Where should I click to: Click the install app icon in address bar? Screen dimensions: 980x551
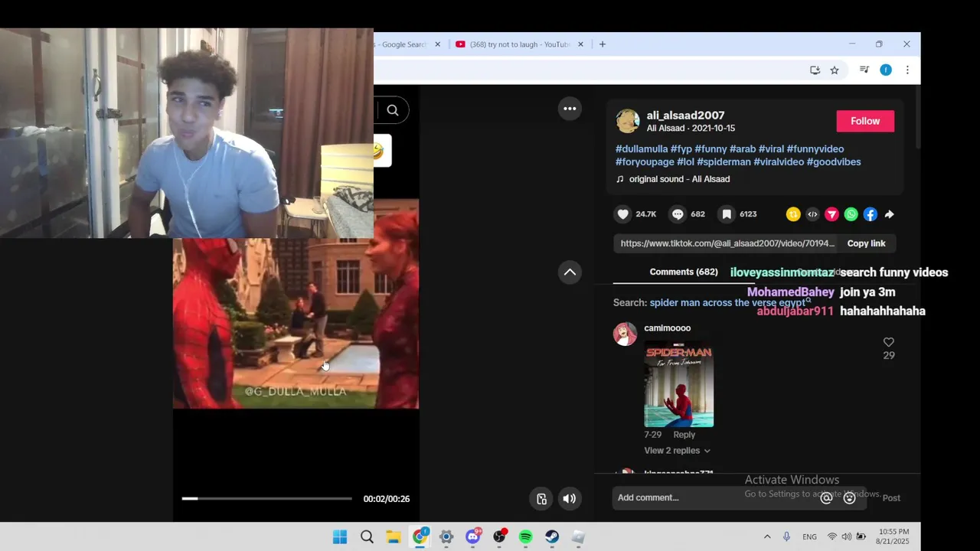[815, 70]
